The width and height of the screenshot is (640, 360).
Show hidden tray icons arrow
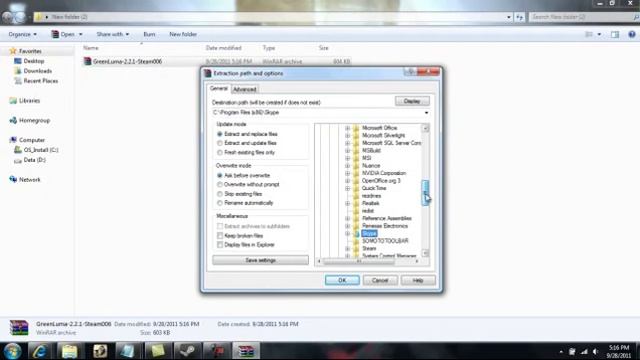pos(561,351)
